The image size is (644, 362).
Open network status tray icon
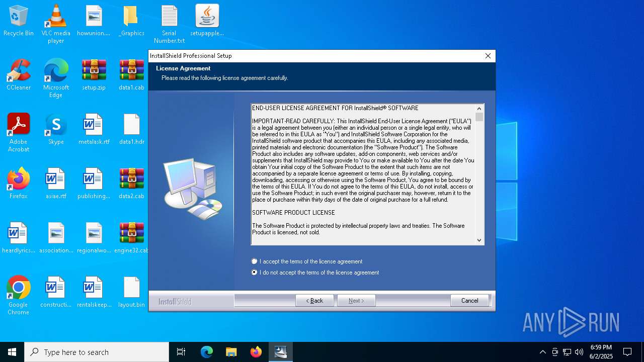[x=567, y=352]
